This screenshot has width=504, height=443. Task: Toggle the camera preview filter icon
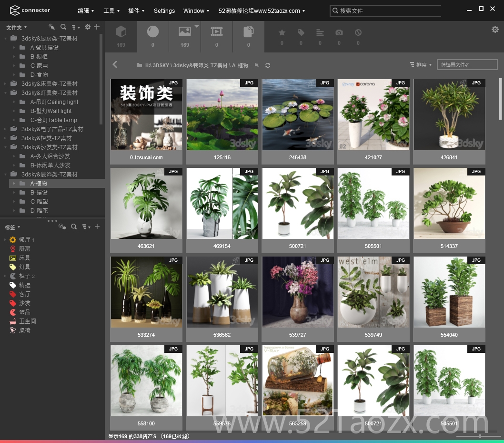(x=339, y=32)
